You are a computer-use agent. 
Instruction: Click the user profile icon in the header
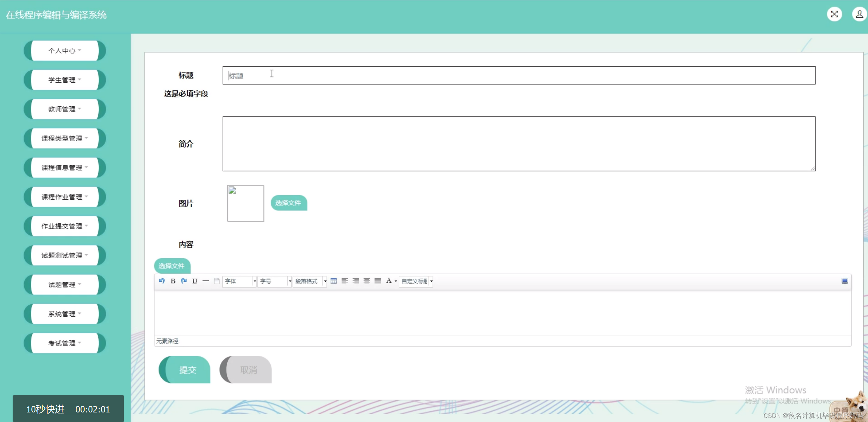click(859, 14)
